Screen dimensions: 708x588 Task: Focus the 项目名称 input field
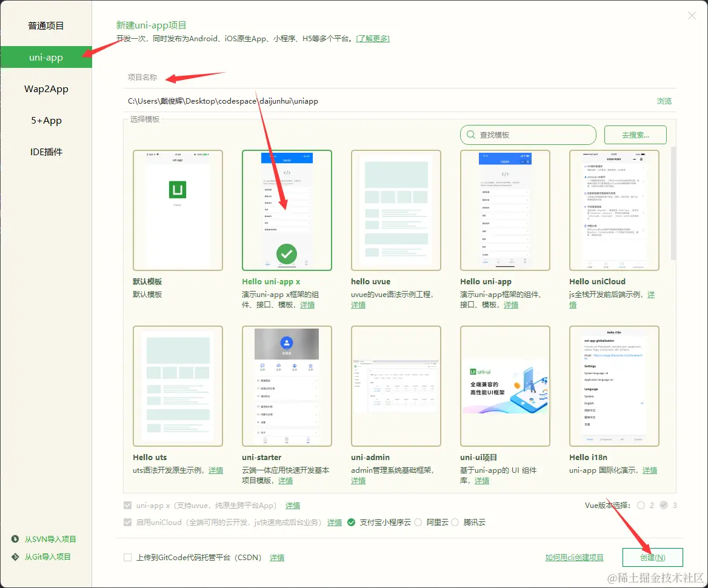tap(399, 77)
